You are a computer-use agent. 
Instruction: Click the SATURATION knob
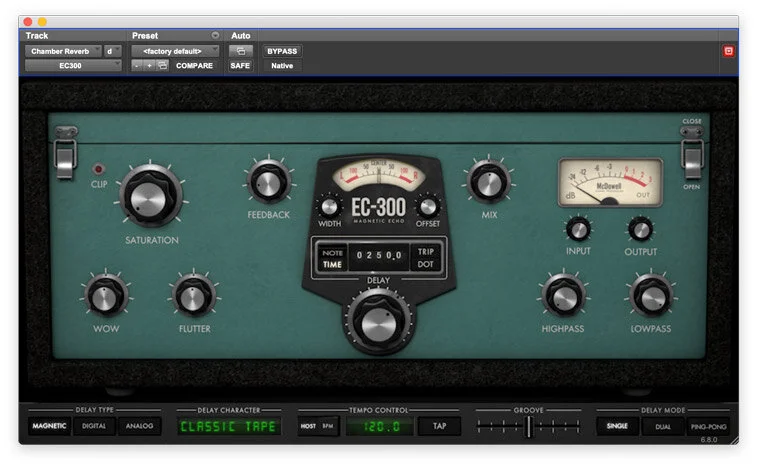click(x=150, y=197)
